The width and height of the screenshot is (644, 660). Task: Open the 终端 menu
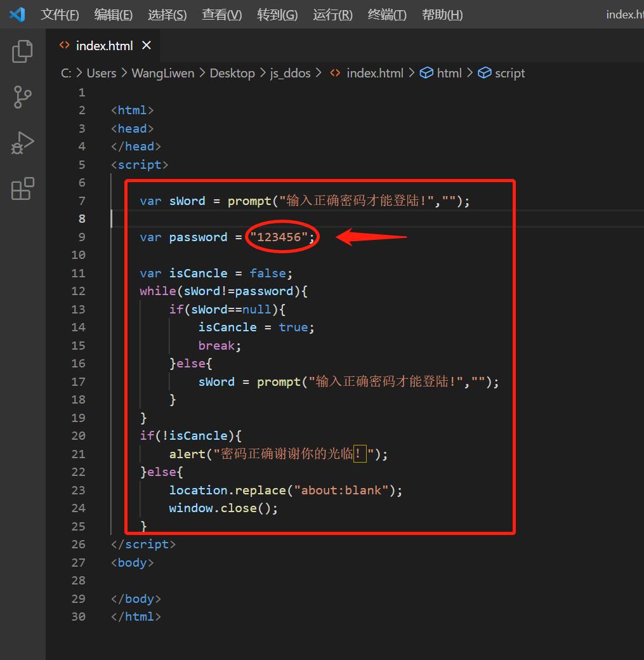click(x=386, y=14)
